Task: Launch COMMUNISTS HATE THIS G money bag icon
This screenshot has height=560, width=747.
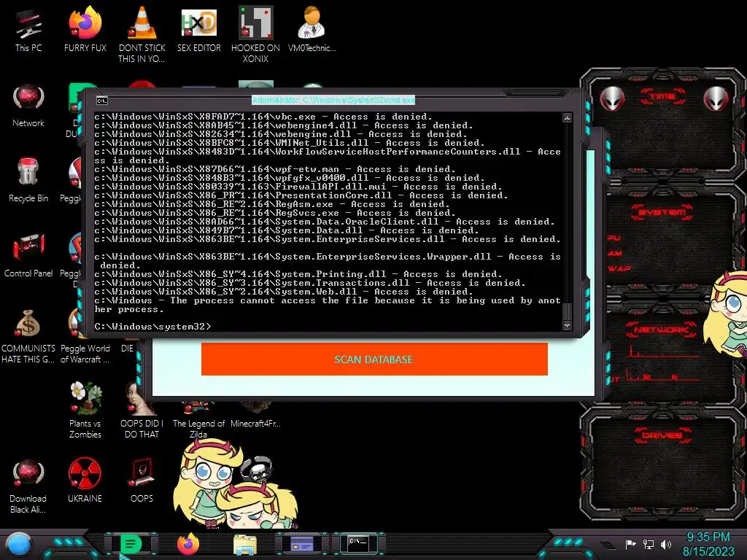Action: 28,336
